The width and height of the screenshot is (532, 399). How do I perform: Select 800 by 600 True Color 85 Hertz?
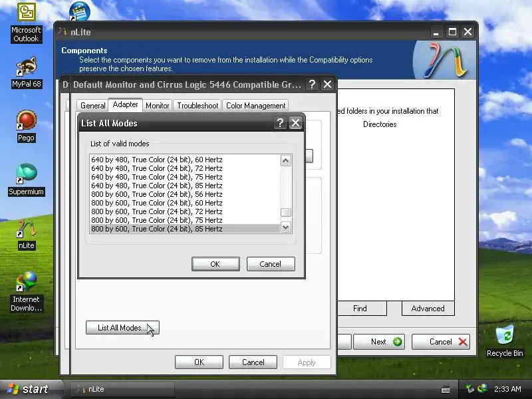[x=185, y=229]
